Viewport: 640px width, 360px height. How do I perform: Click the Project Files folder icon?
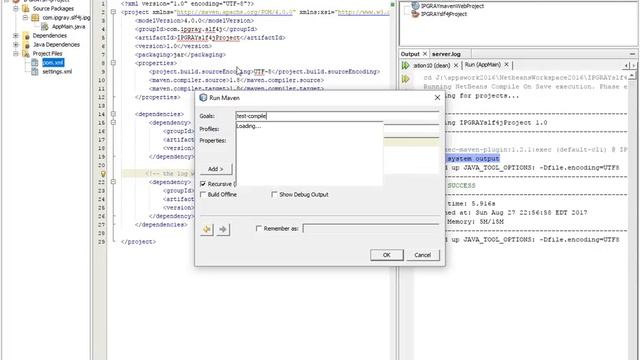[26, 53]
